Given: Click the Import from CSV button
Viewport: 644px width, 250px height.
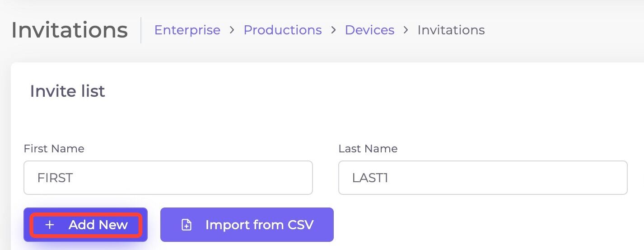Looking at the screenshot, I should tap(247, 225).
